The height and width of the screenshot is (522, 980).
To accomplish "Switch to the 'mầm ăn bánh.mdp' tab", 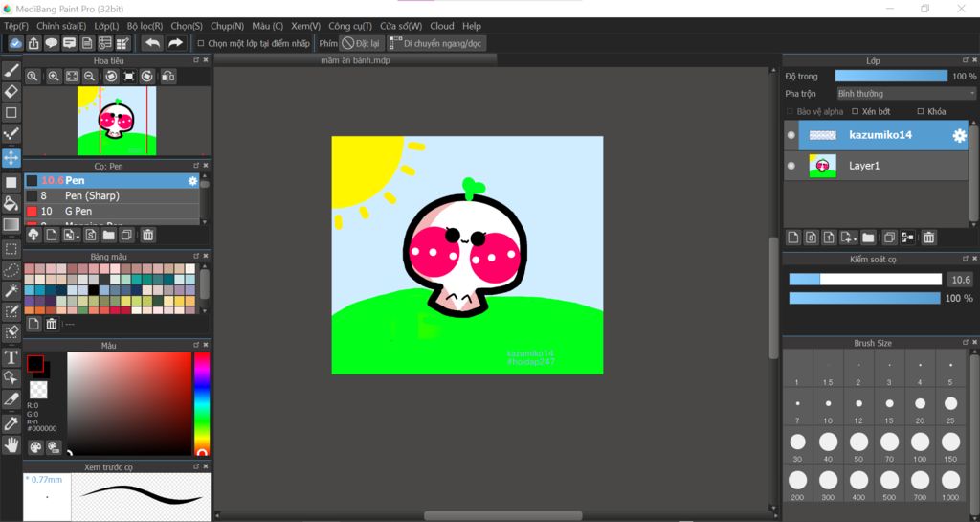I will [355, 60].
